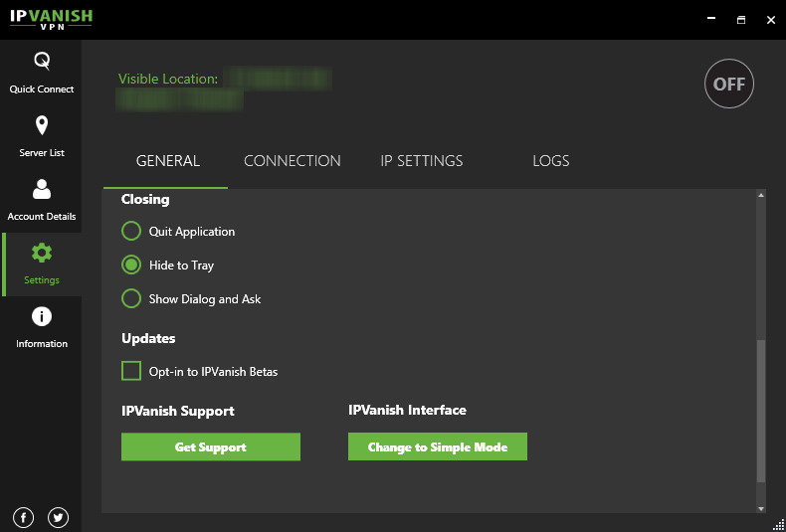The height and width of the screenshot is (532, 786).
Task: Select the Hide to Tray radio button
Action: click(131, 265)
